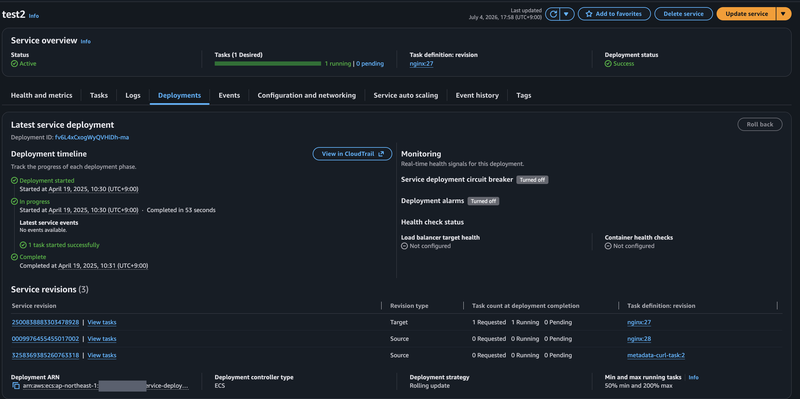Copy the Deployment ARN with copy icon
Image resolution: width=800 pixels, height=399 pixels.
[x=16, y=386]
